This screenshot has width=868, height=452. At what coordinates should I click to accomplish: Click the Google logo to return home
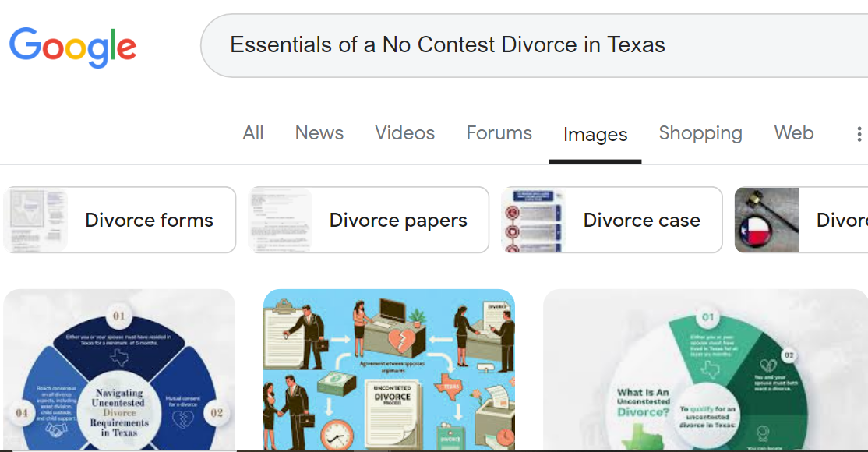click(x=72, y=48)
